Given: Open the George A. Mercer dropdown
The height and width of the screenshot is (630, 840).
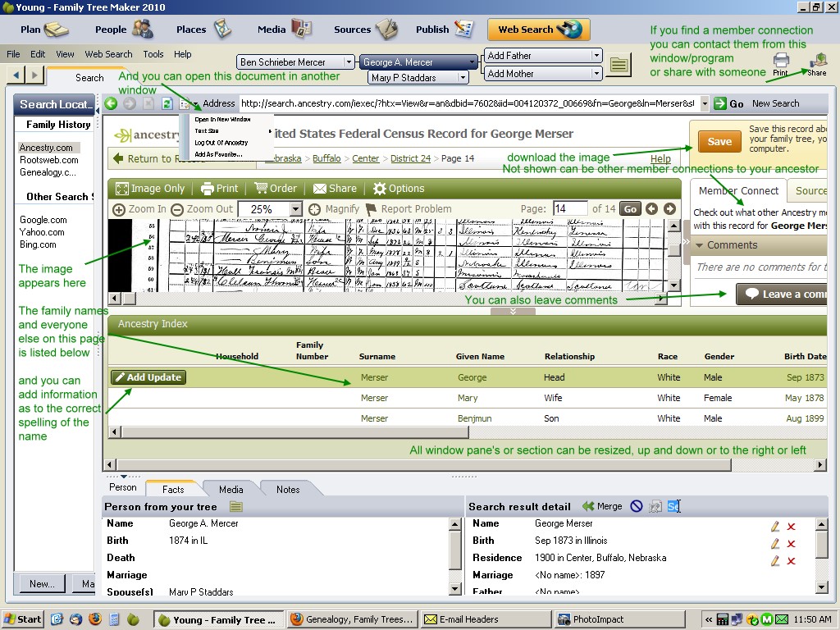Looking at the screenshot, I should click(x=472, y=62).
